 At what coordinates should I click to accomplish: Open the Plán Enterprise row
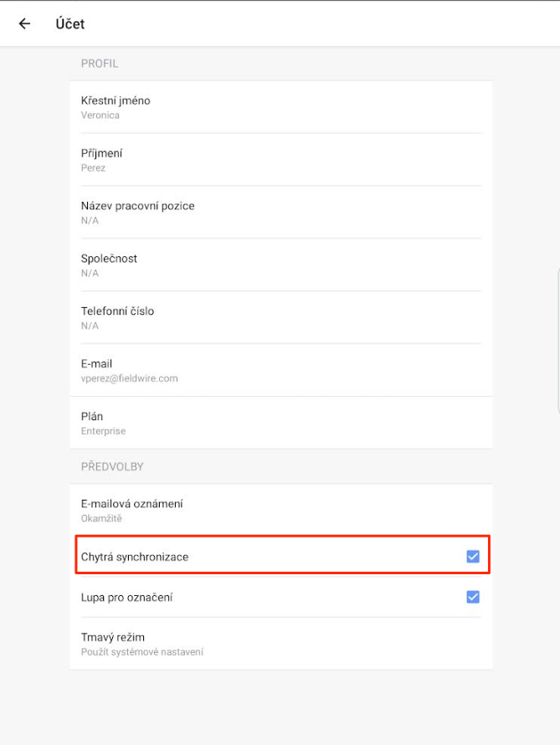coord(280,423)
